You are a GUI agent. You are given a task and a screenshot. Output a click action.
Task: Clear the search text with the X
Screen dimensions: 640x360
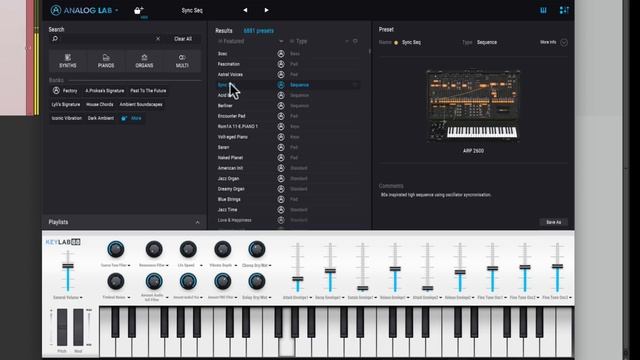[x=158, y=39]
